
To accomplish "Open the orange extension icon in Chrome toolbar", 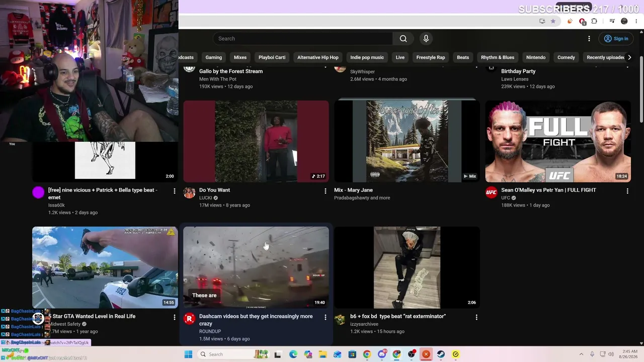I will [570, 21].
